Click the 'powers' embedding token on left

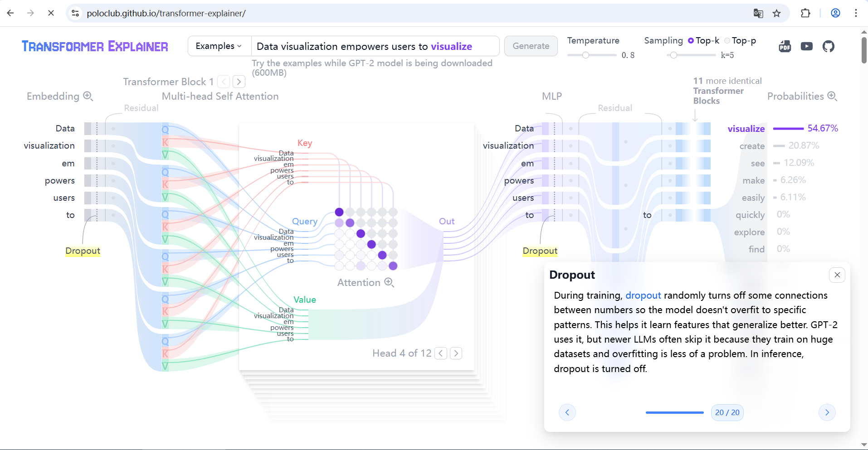click(x=60, y=180)
